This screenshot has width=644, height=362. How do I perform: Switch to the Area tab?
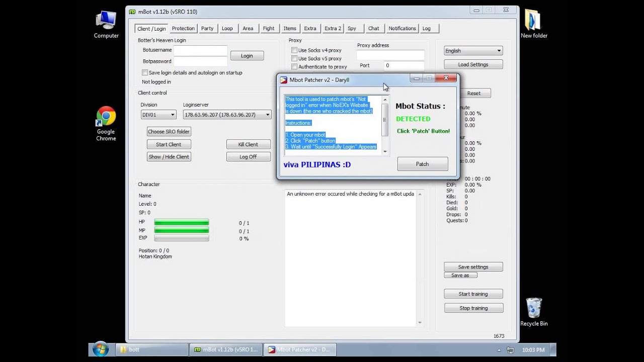pyautogui.click(x=248, y=29)
